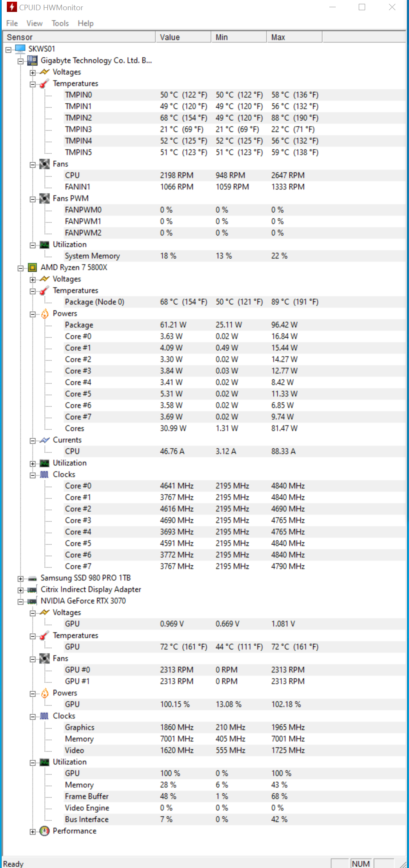Click the GPU Voltages lightning icon
Viewport: 409px width, 868px height.
point(44,612)
